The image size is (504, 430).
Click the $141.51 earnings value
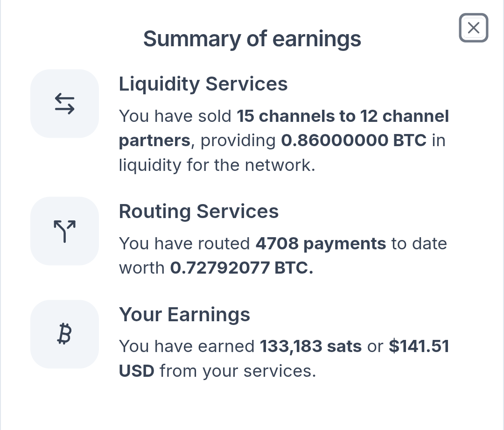pos(419,346)
